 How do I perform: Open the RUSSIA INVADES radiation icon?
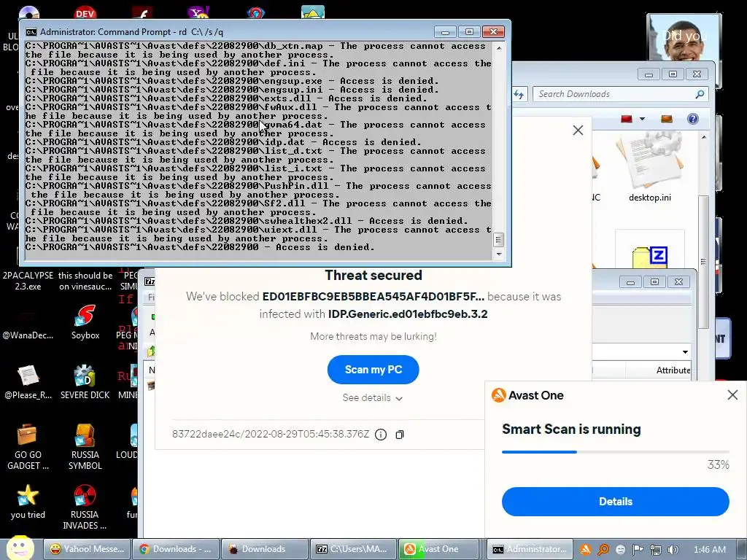pyautogui.click(x=85, y=507)
